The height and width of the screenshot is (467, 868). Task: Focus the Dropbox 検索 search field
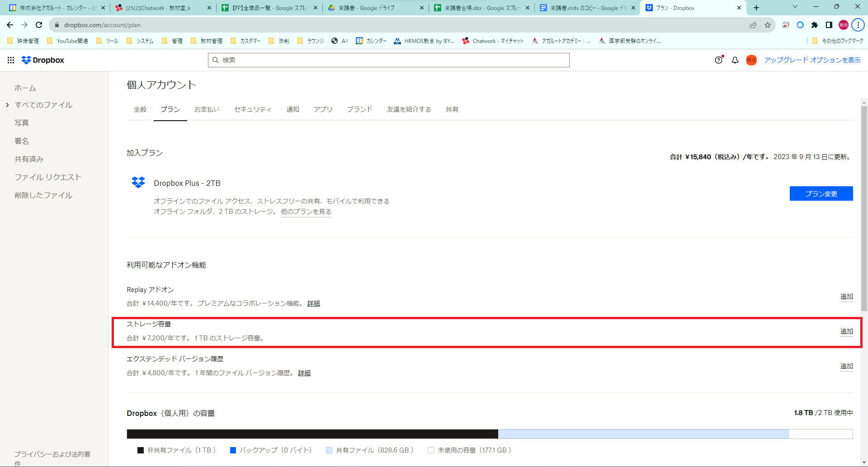[389, 60]
